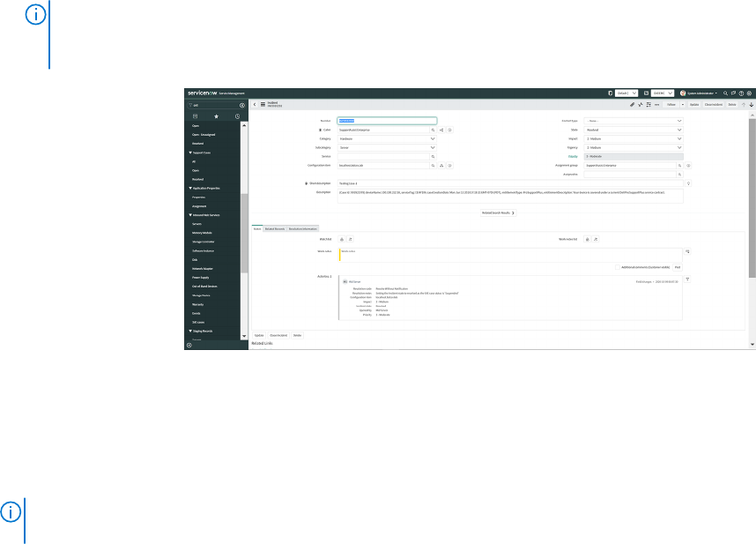Look up Service using the search icon
Screen dimensions: 756x544
[433, 156]
